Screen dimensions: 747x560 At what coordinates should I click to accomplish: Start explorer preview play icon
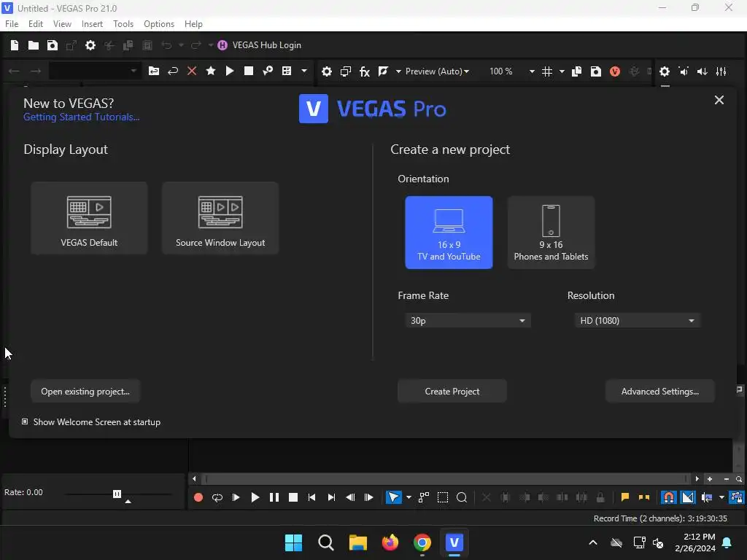[x=230, y=71]
